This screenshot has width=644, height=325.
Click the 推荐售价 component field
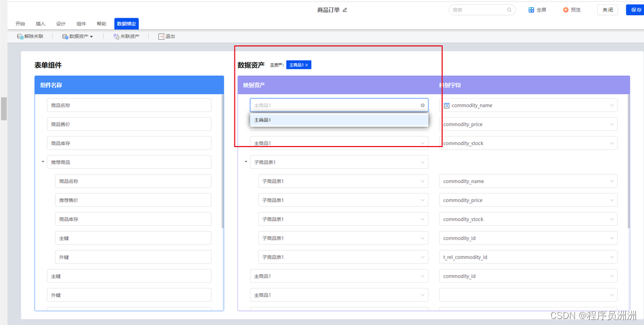(x=133, y=200)
